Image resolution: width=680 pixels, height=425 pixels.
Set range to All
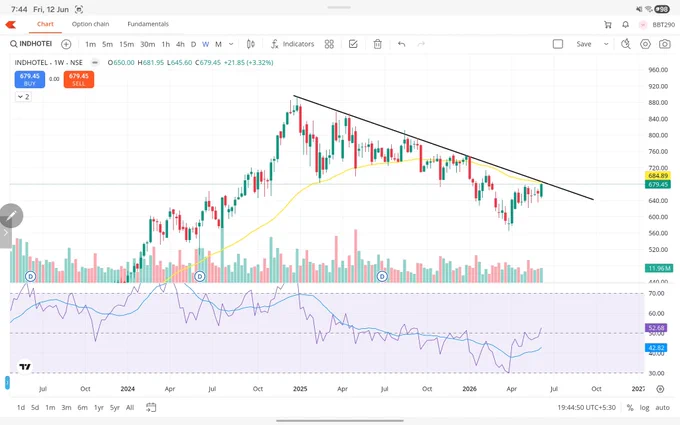(x=130, y=407)
